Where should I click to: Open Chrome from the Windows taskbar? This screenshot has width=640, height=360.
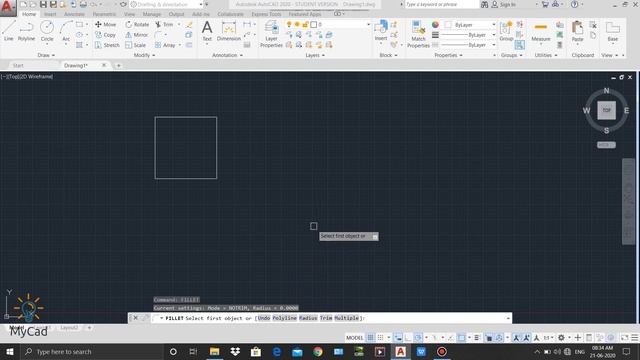point(318,351)
